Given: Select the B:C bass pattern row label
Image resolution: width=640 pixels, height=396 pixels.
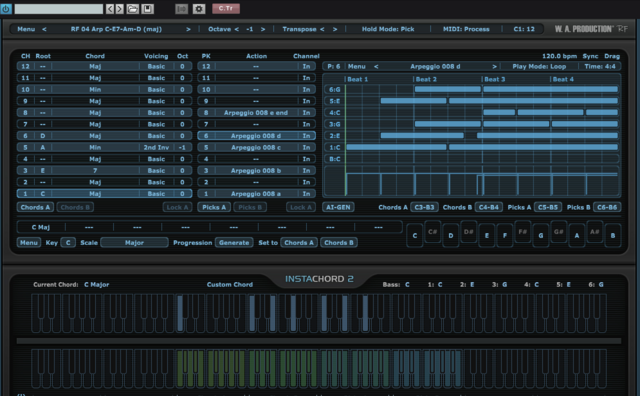Looking at the screenshot, I should point(334,159).
